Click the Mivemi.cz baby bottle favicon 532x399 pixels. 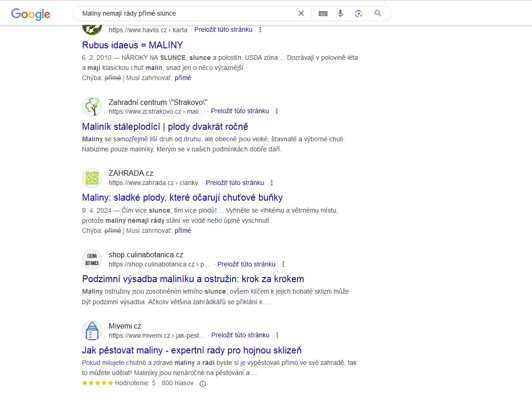pyautogui.click(x=92, y=331)
